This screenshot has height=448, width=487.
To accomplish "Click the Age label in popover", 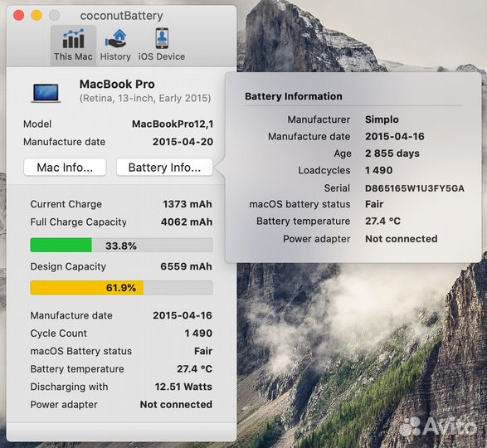I will coord(343,153).
